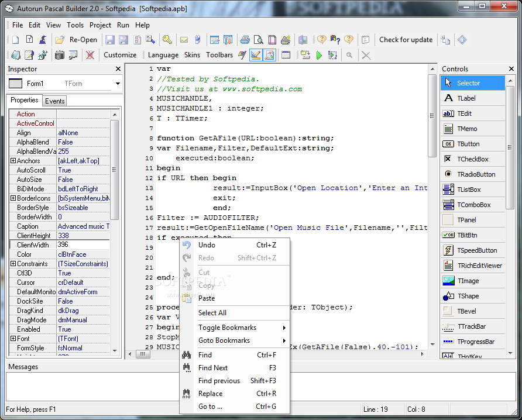Select the TEdit control
Image resolution: width=522 pixels, height=420 pixels.
pyautogui.click(x=473, y=113)
